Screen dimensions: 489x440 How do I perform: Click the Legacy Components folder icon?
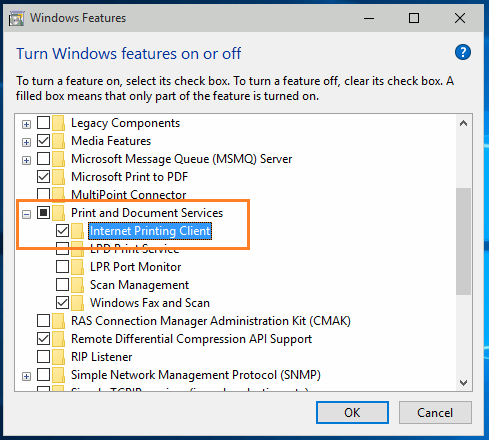58,123
